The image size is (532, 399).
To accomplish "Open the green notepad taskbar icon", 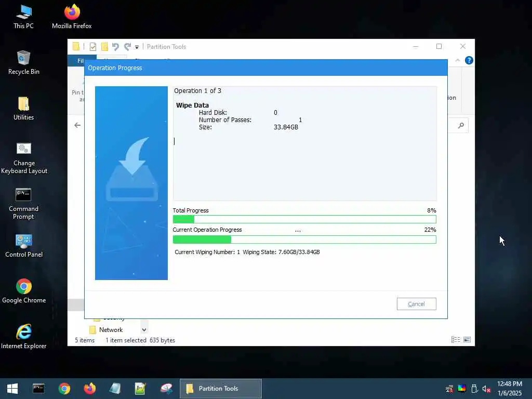I will click(x=140, y=389).
